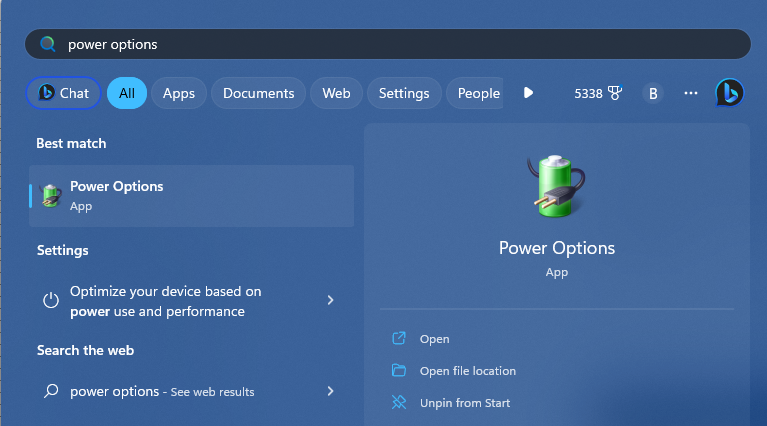Expand the Optimize your device result chevron
The width and height of the screenshot is (767, 426).
[330, 300]
